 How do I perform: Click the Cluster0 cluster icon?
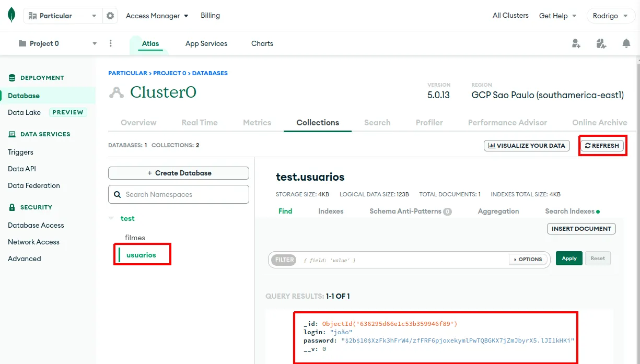tap(116, 92)
